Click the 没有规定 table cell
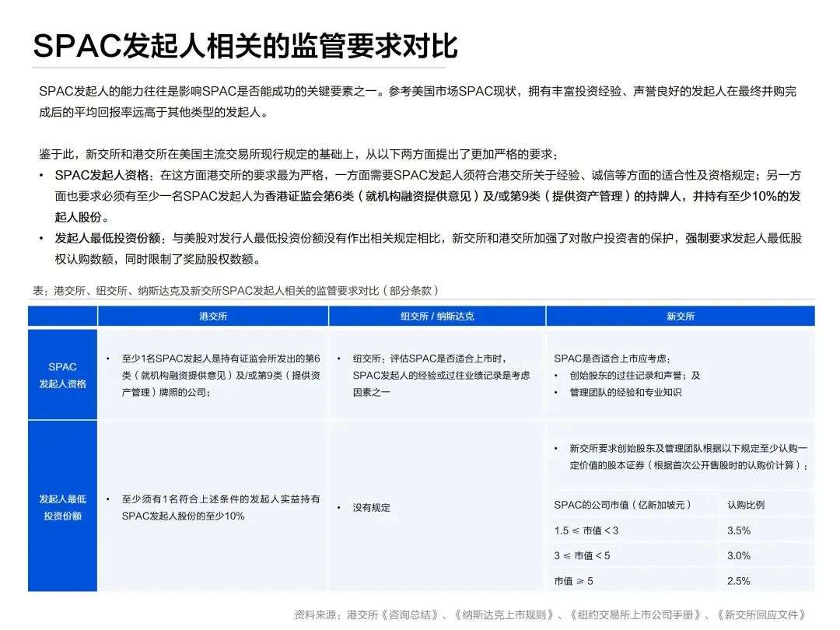 click(x=371, y=507)
